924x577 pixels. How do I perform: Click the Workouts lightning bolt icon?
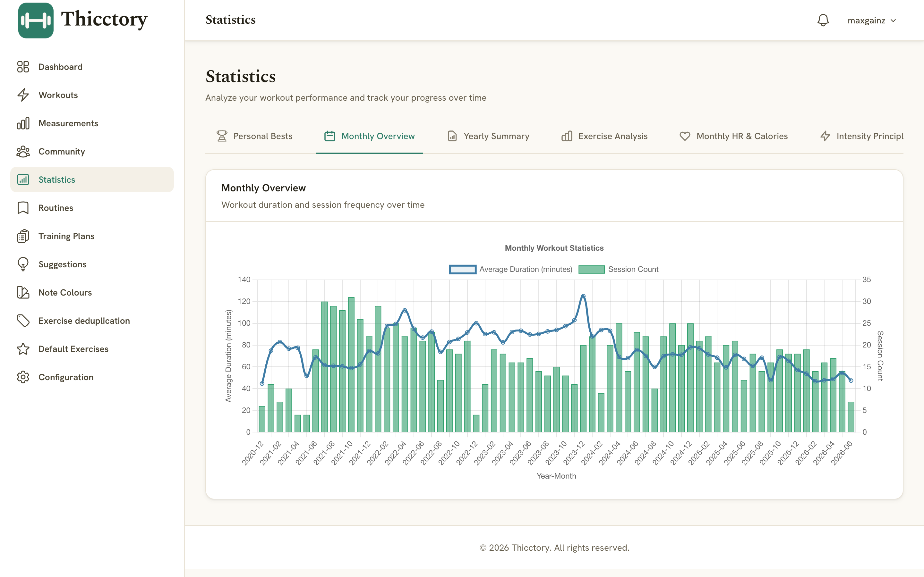point(23,95)
